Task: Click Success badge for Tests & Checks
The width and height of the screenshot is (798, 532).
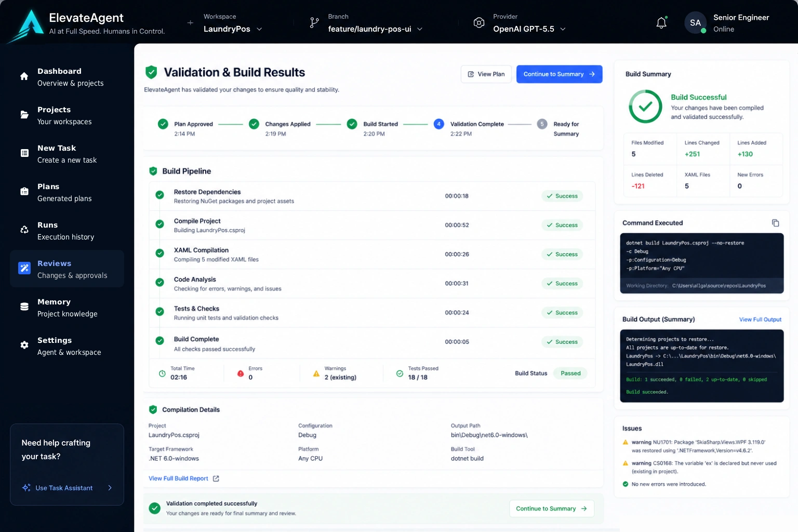Action: coord(562,313)
